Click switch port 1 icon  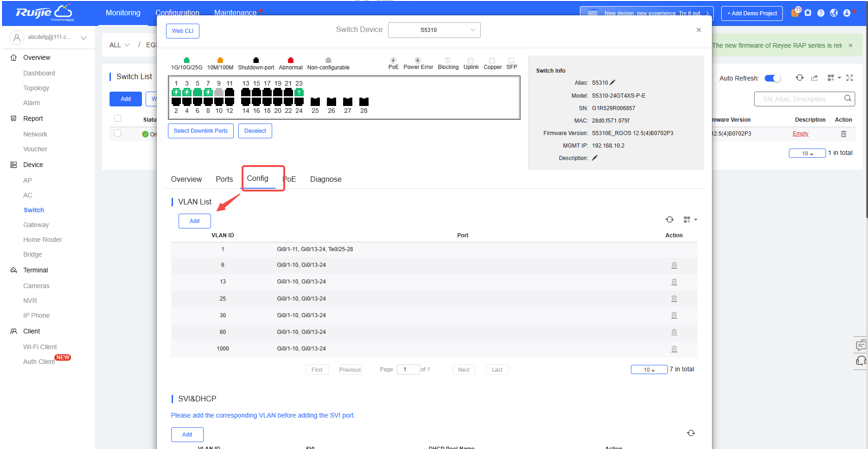[176, 92]
